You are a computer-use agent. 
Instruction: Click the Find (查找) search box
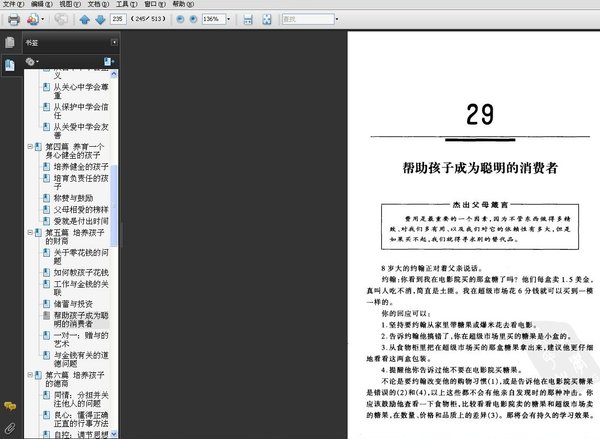(x=308, y=19)
